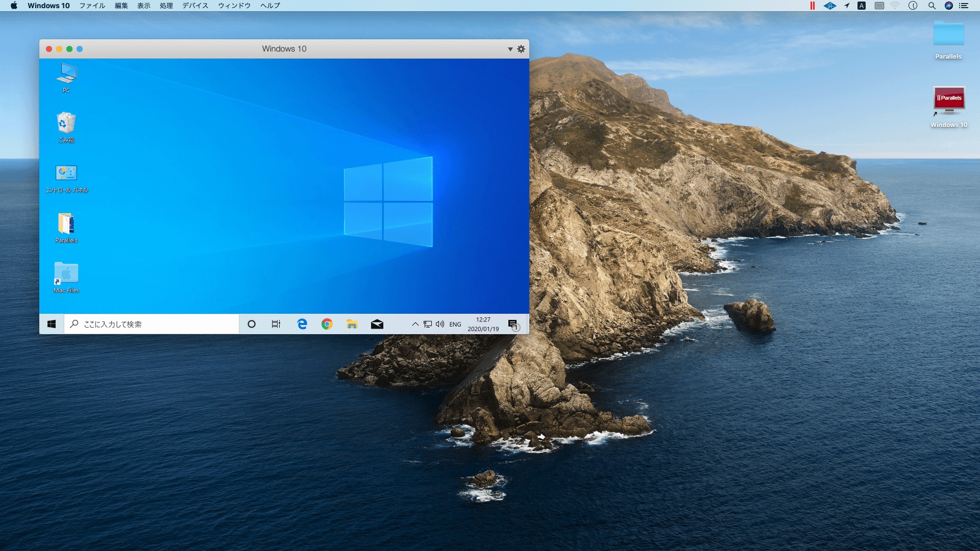Screen dimensions: 980x551
Task: Click the ここに入力して検索 search box
Action: point(152,324)
